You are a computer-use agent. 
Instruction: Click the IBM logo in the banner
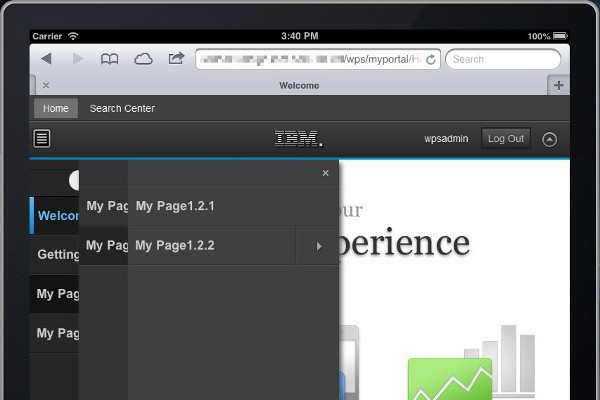pyautogui.click(x=299, y=139)
